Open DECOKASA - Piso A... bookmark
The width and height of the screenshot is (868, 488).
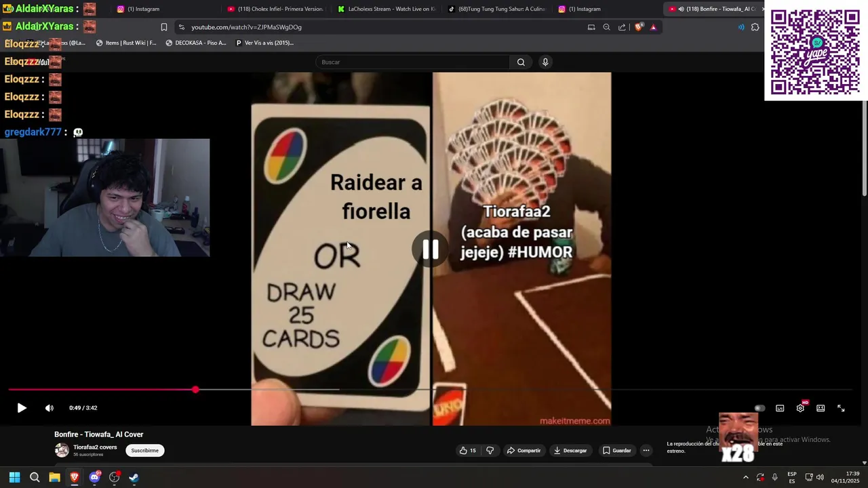point(195,43)
